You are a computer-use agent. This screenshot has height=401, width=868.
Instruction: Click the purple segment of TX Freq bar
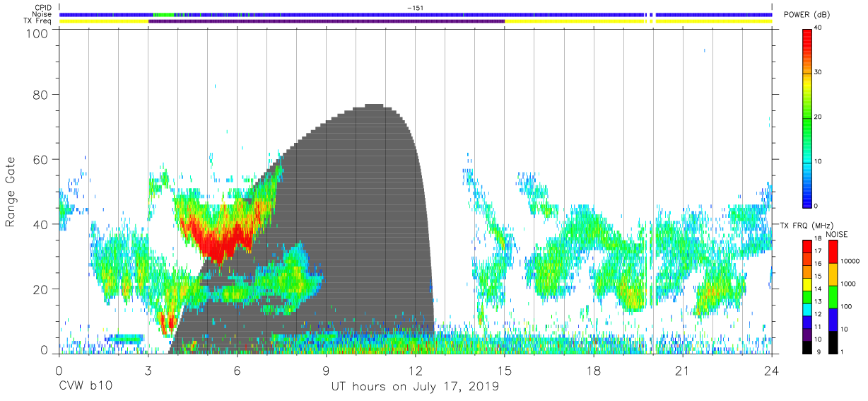327,21
